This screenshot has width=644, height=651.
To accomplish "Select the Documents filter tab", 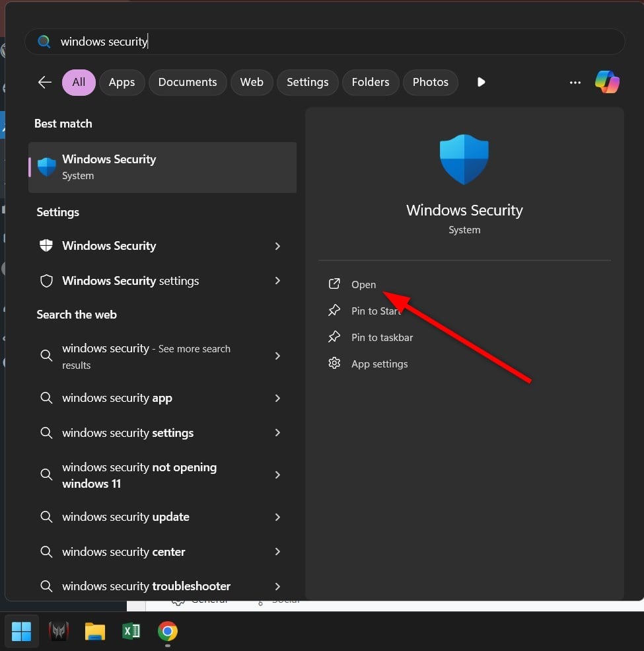I will tap(188, 82).
